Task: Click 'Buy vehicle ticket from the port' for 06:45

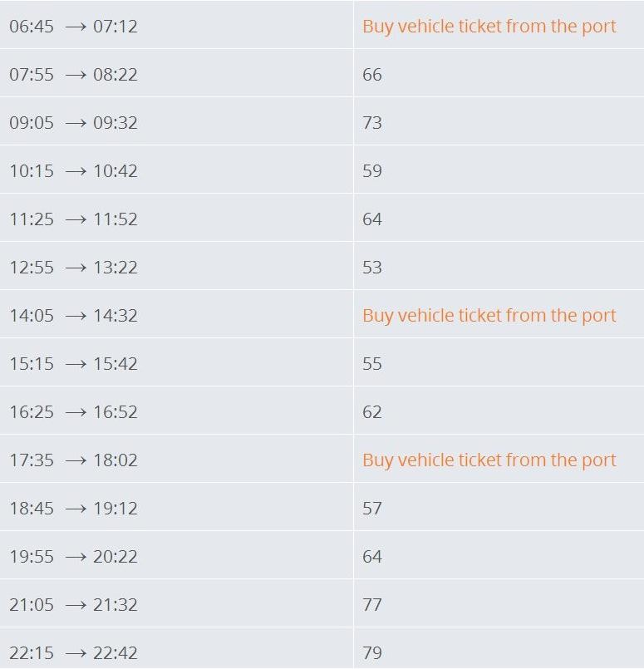Action: tap(489, 27)
